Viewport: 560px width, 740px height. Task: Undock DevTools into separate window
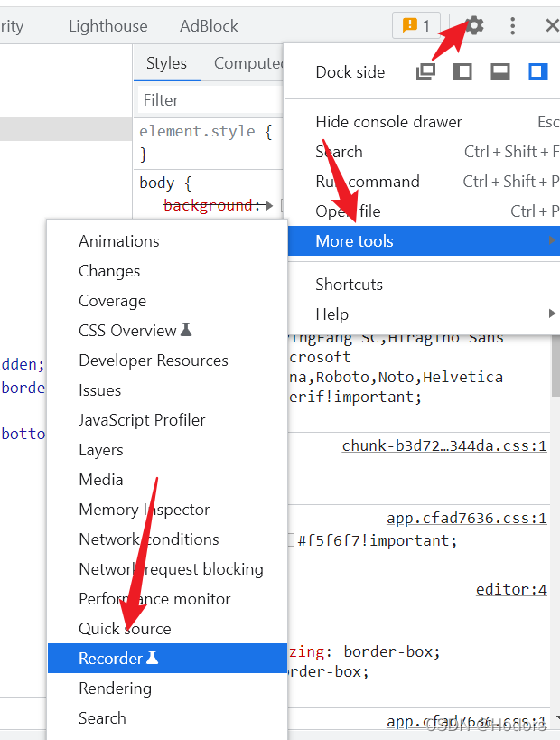pos(425,71)
